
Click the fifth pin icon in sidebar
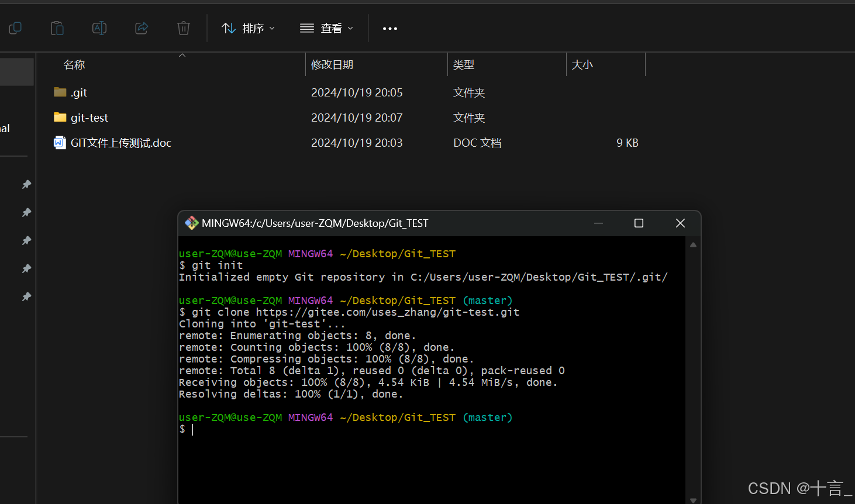click(x=26, y=296)
